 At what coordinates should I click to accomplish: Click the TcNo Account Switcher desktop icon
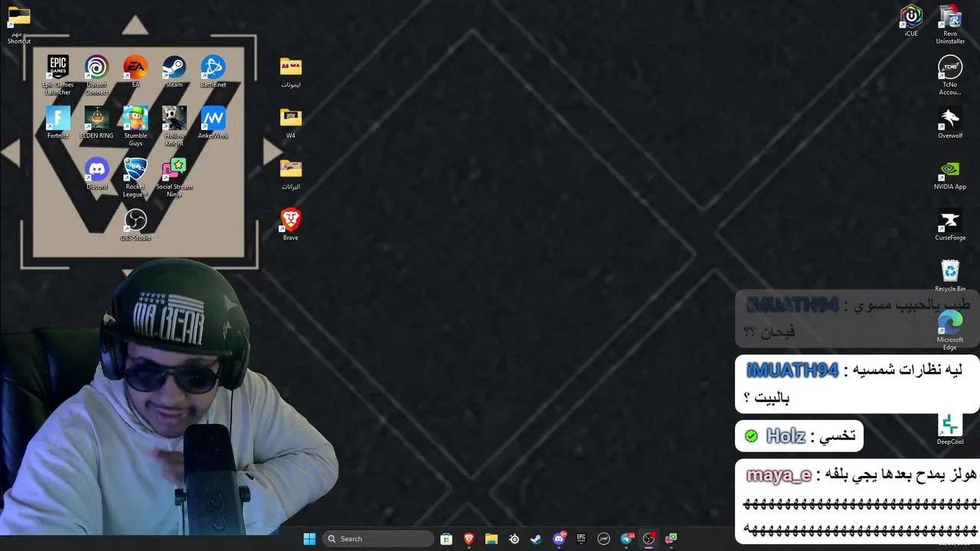tap(950, 75)
